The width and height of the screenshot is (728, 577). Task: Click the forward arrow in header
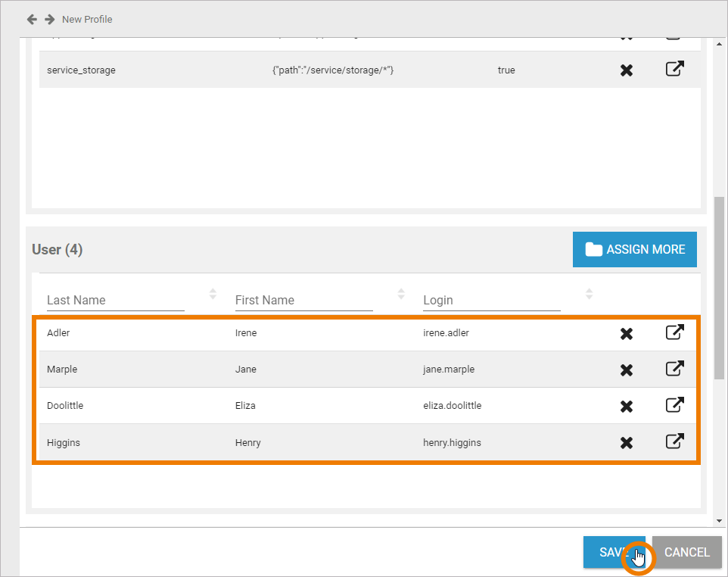(50, 19)
